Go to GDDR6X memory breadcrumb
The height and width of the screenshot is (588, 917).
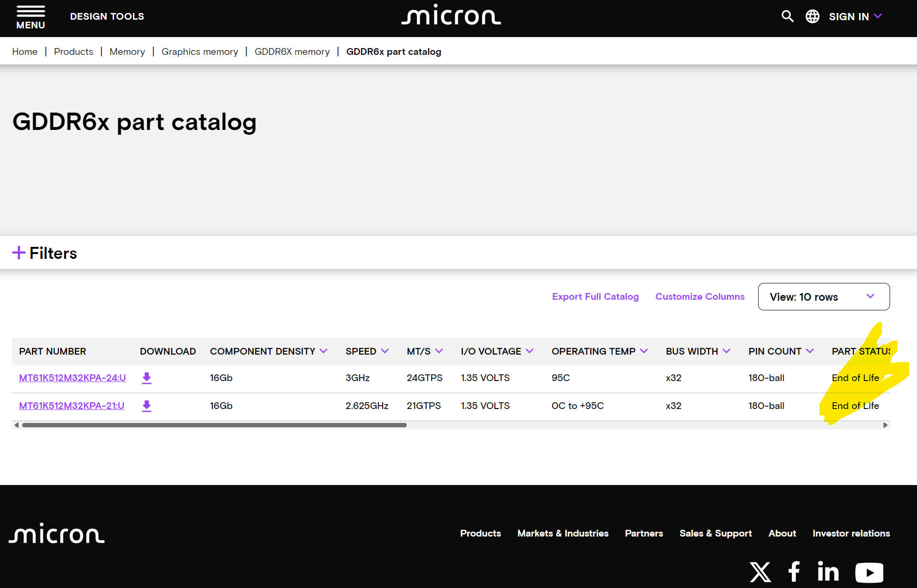pyautogui.click(x=292, y=51)
